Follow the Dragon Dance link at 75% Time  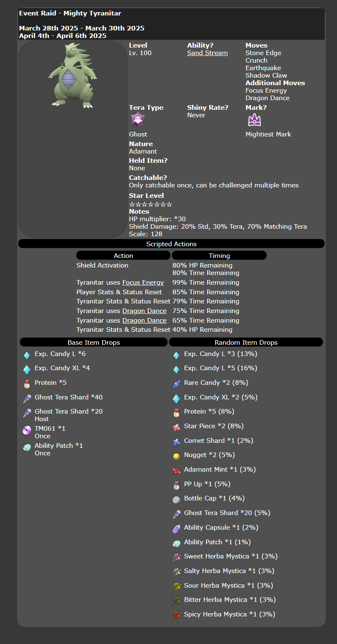click(144, 311)
